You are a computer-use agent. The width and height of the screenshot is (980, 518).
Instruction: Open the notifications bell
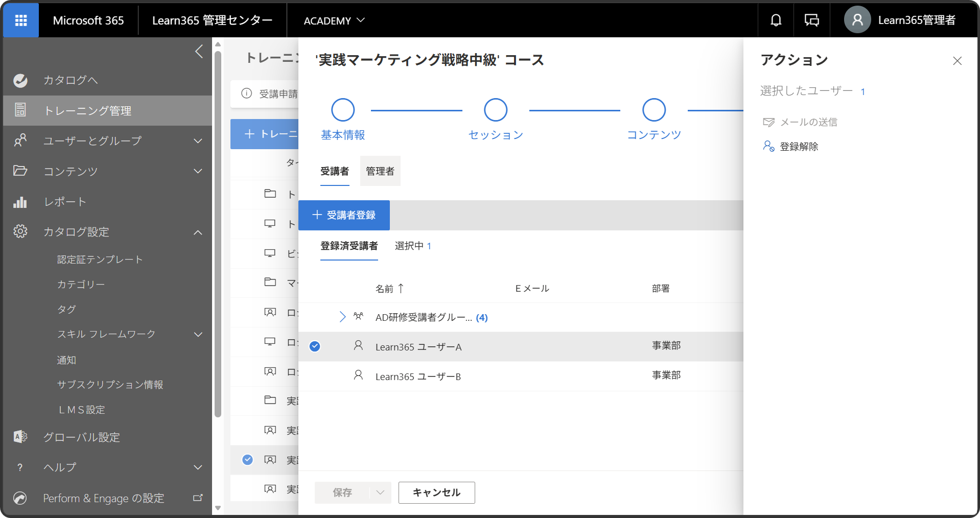click(776, 20)
